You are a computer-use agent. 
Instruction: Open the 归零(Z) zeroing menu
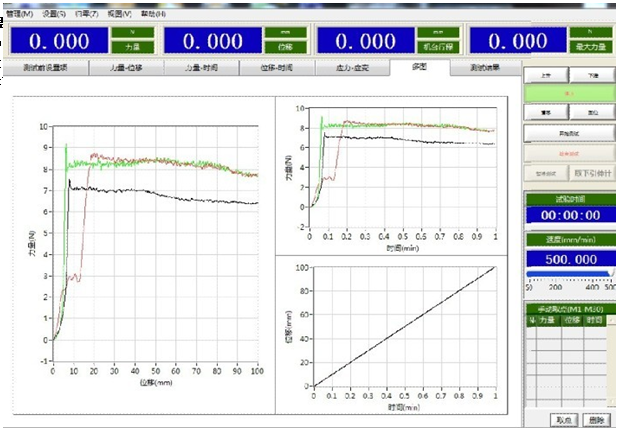point(87,13)
